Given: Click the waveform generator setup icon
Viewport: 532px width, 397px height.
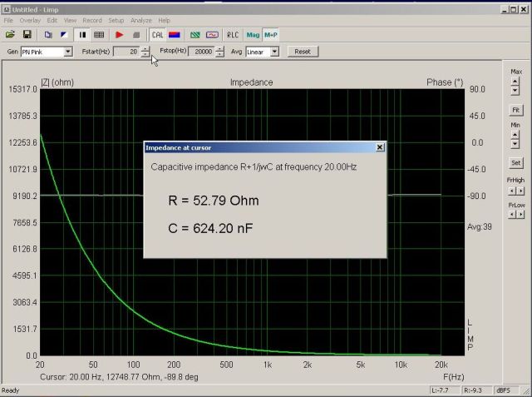Looking at the screenshot, I should 212,35.
